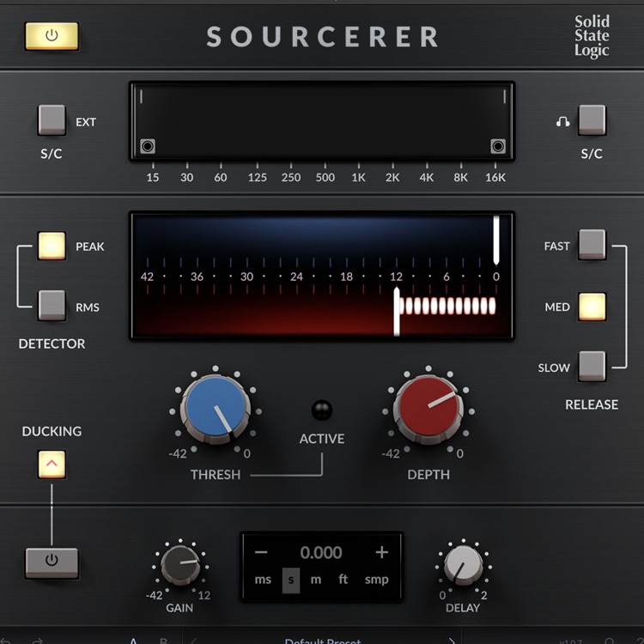The width and height of the screenshot is (644, 644).
Task: Select the MED release button
Action: [592, 307]
